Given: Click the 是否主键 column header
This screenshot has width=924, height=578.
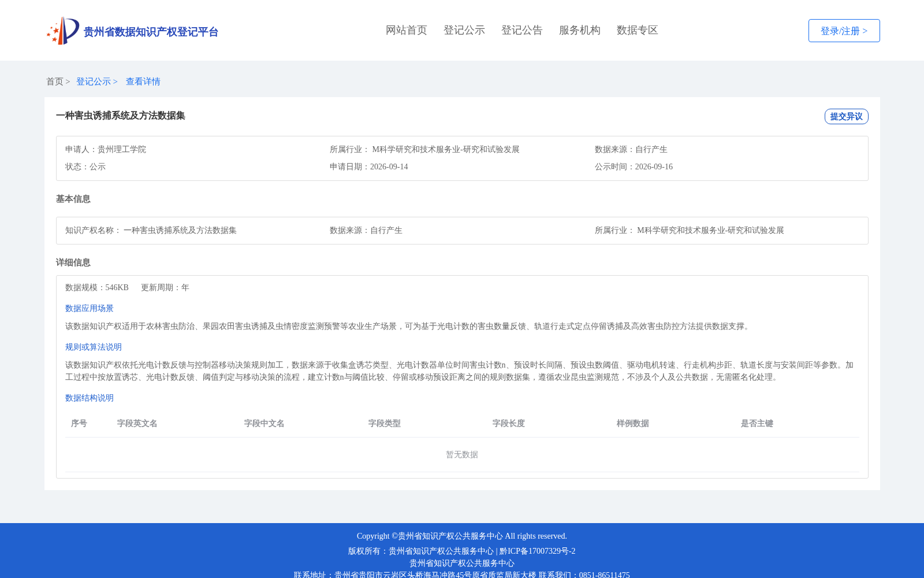Looking at the screenshot, I should coord(757,423).
